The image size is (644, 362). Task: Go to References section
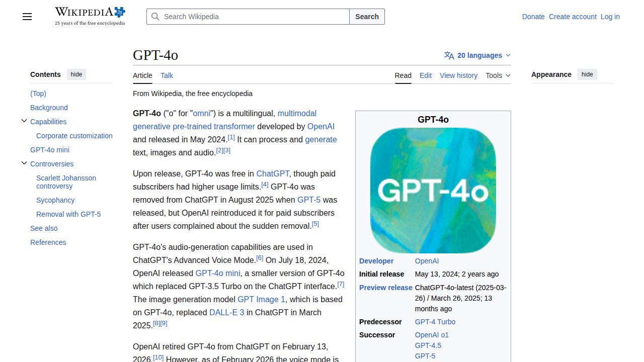(48, 242)
